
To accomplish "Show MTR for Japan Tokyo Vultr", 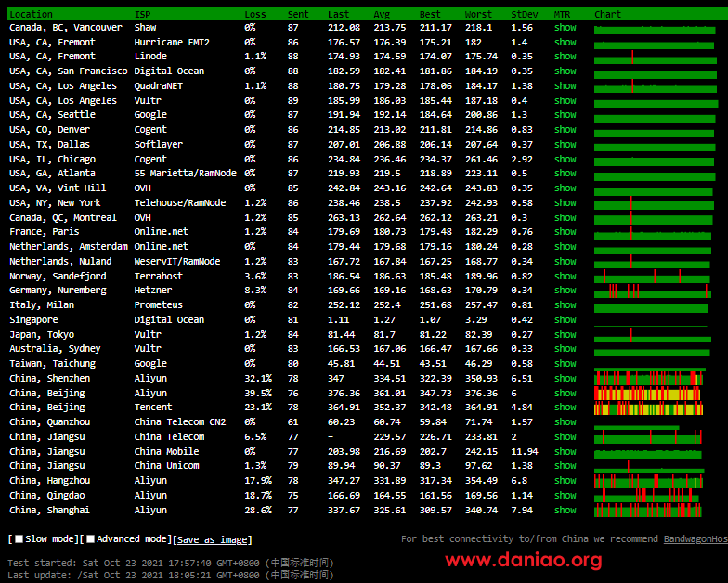I will pyautogui.click(x=565, y=334).
